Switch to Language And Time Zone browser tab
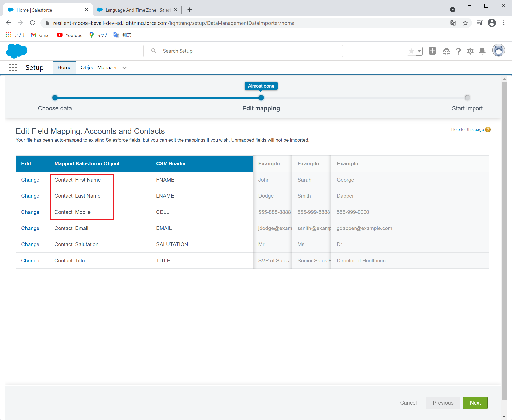 pyautogui.click(x=137, y=10)
